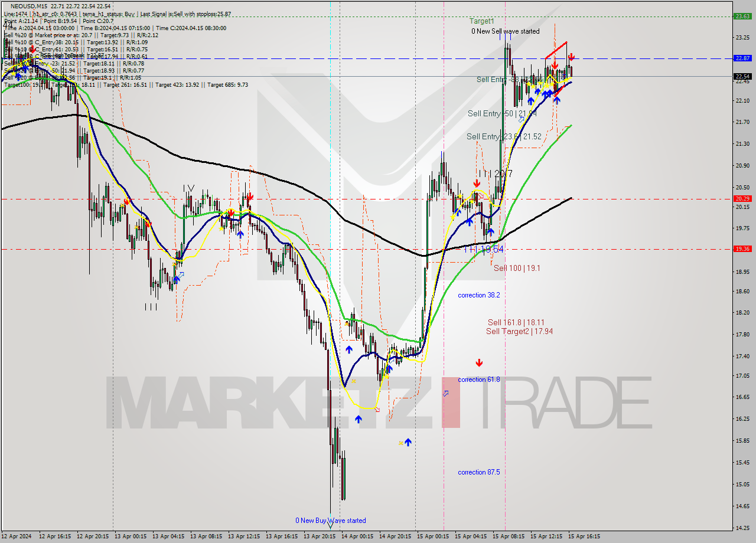Image resolution: width=756 pixels, height=543 pixels.
Task: Select the red 20.29 price level label
Action: (742, 199)
